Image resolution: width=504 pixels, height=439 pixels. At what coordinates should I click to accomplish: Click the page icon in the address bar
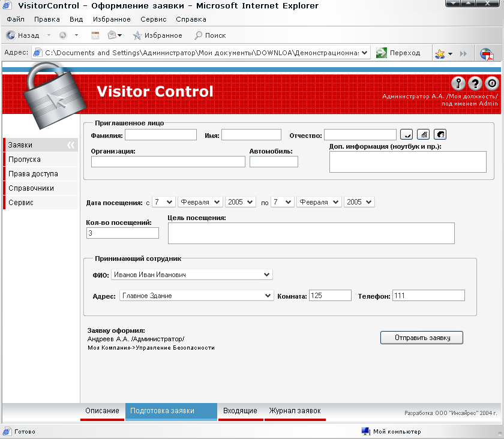point(37,52)
